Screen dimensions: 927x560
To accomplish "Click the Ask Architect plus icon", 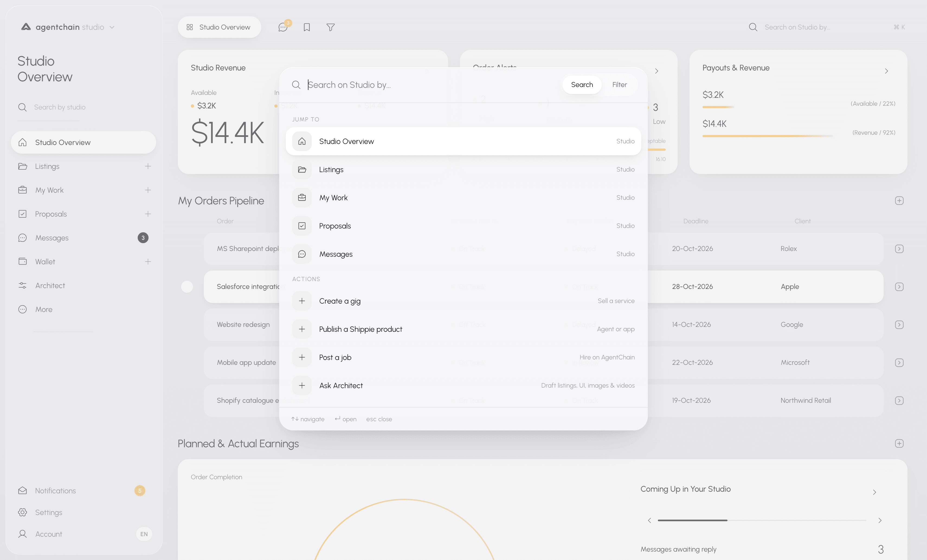I will point(302,385).
